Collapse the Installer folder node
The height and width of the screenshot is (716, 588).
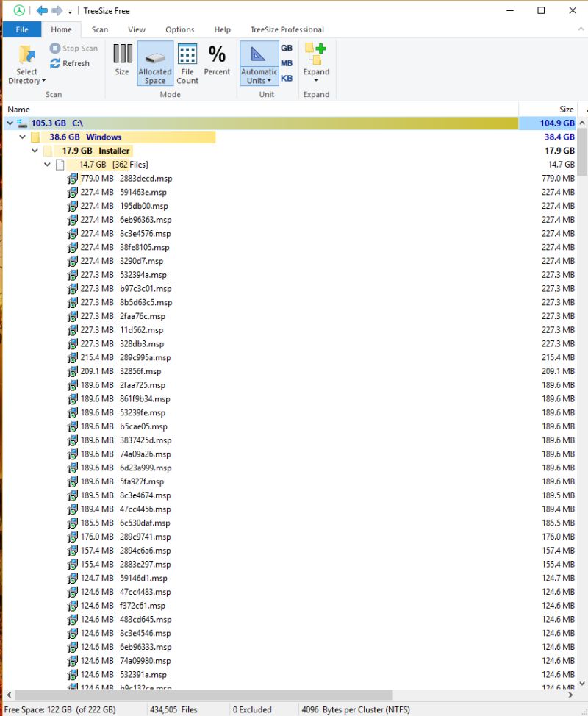pyautogui.click(x=35, y=151)
